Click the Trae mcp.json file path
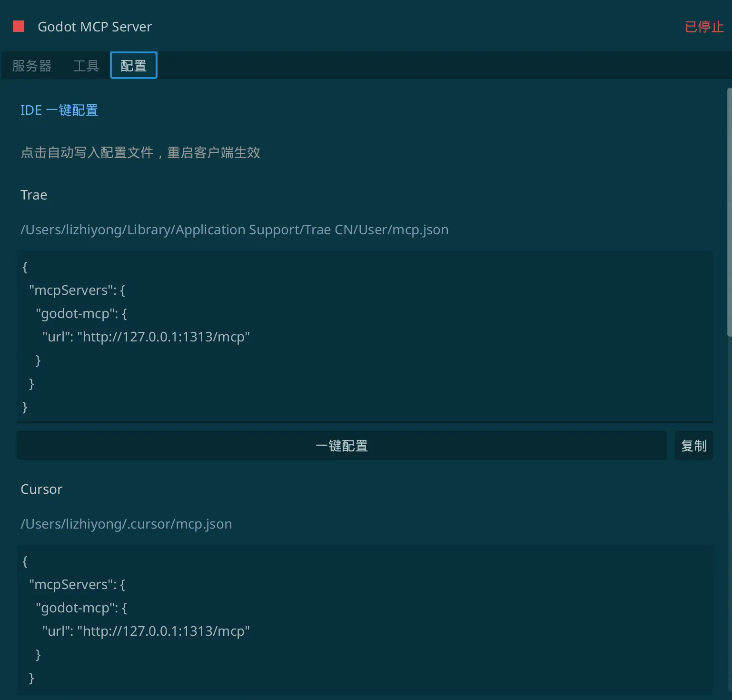 (x=235, y=230)
